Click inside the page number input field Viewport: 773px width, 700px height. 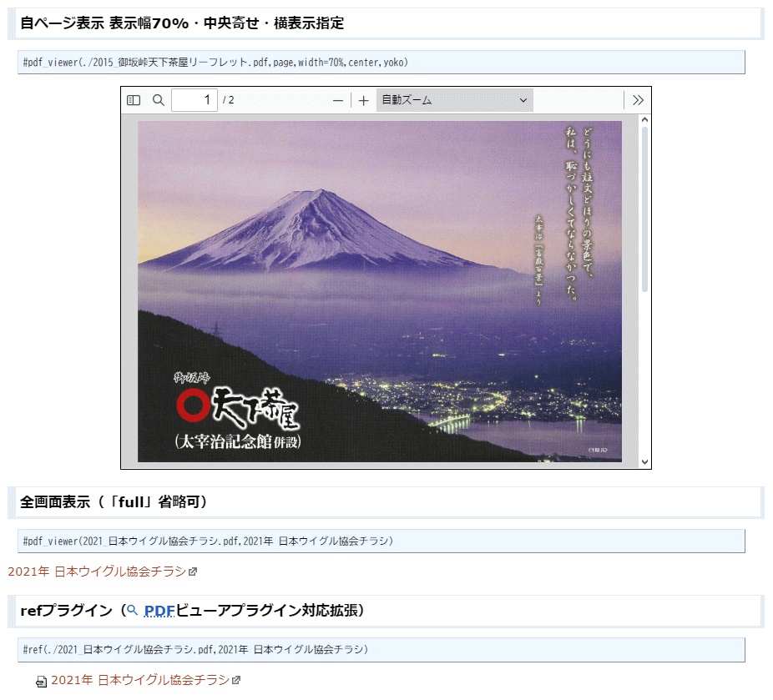[x=194, y=100]
